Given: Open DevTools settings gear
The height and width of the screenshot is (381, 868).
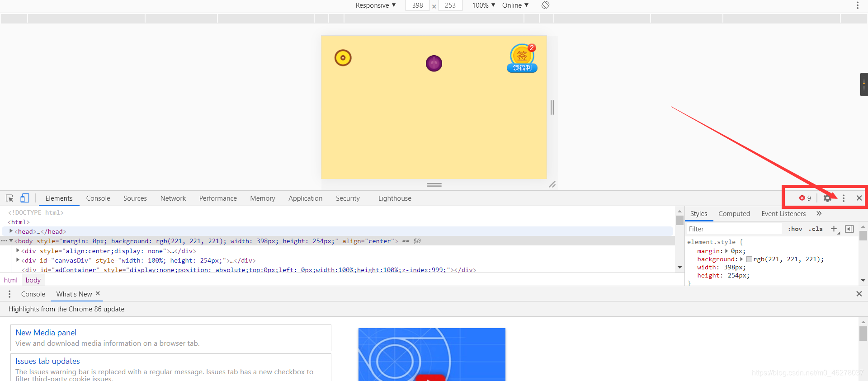Looking at the screenshot, I should point(827,198).
